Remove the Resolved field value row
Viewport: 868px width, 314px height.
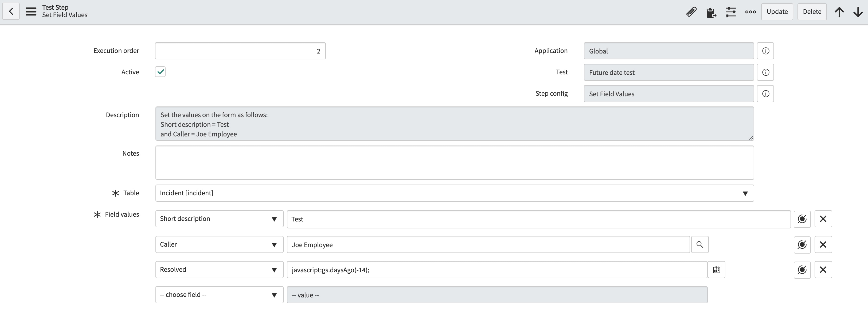point(823,270)
